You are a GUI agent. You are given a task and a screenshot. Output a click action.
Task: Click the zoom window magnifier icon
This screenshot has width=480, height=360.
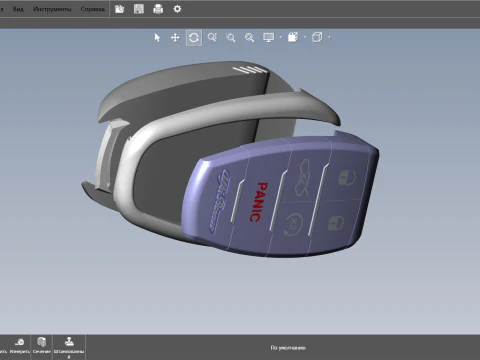(212, 37)
